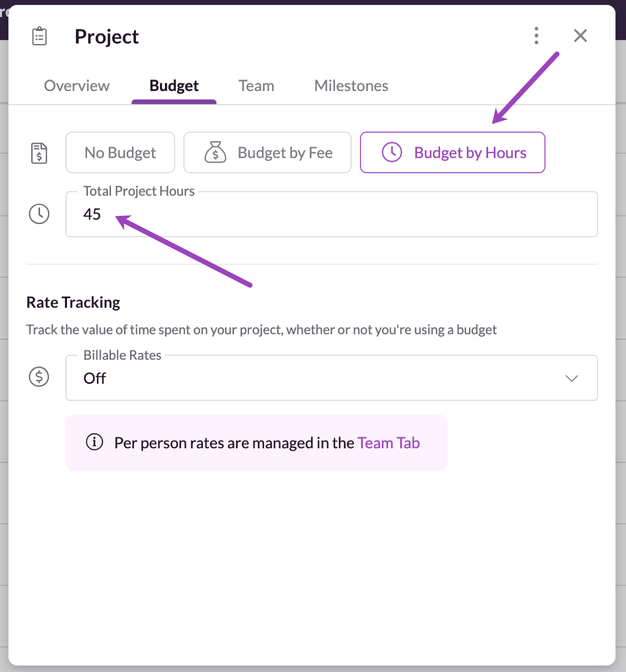Open the Team tab
The width and height of the screenshot is (626, 672).
[x=256, y=86]
